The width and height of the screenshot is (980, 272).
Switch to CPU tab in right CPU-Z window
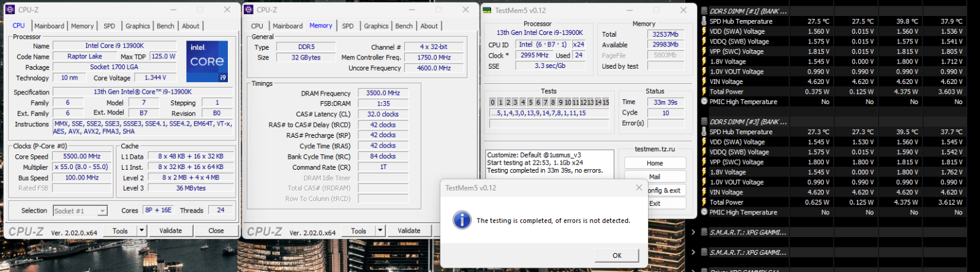pos(257,26)
